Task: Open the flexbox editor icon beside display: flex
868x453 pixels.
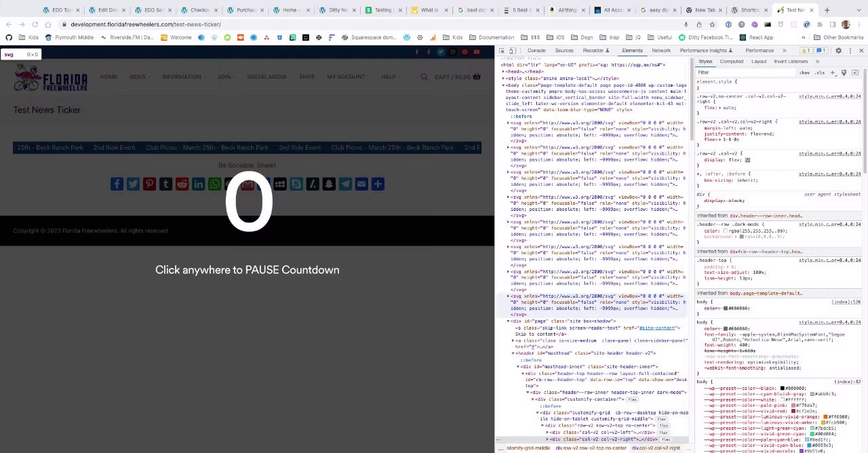Action: click(x=747, y=160)
